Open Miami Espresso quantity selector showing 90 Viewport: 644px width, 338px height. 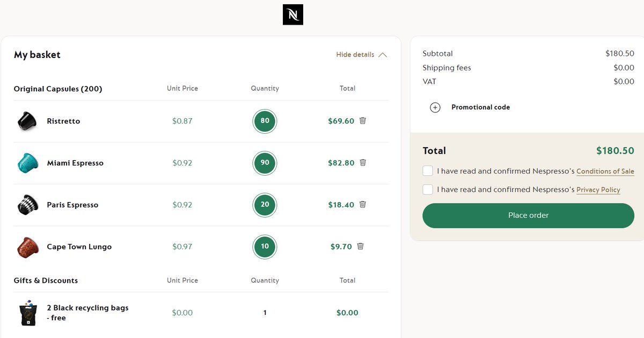(x=265, y=163)
